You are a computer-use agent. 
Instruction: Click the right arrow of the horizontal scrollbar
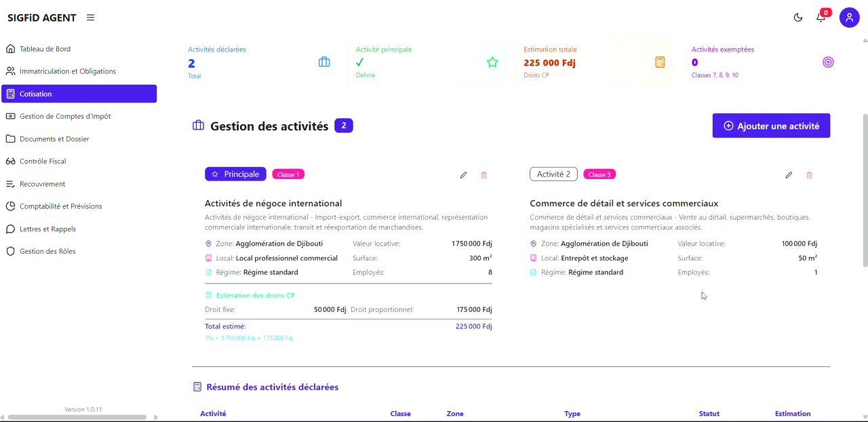point(156,416)
